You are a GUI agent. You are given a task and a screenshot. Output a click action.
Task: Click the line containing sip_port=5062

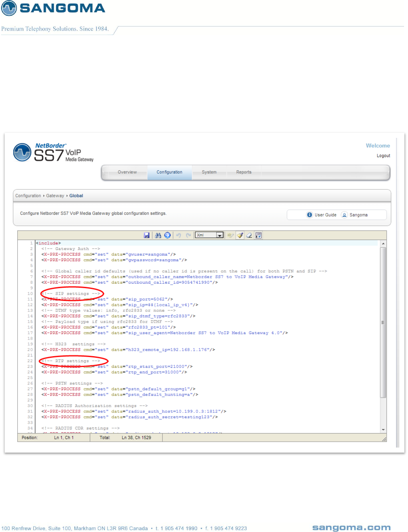tap(107, 299)
